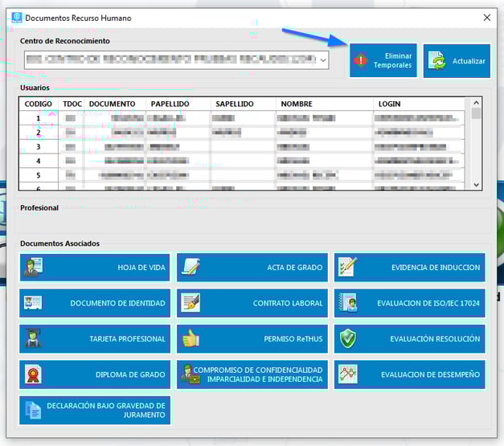Click the PAPELLIDO column header

tap(170, 104)
